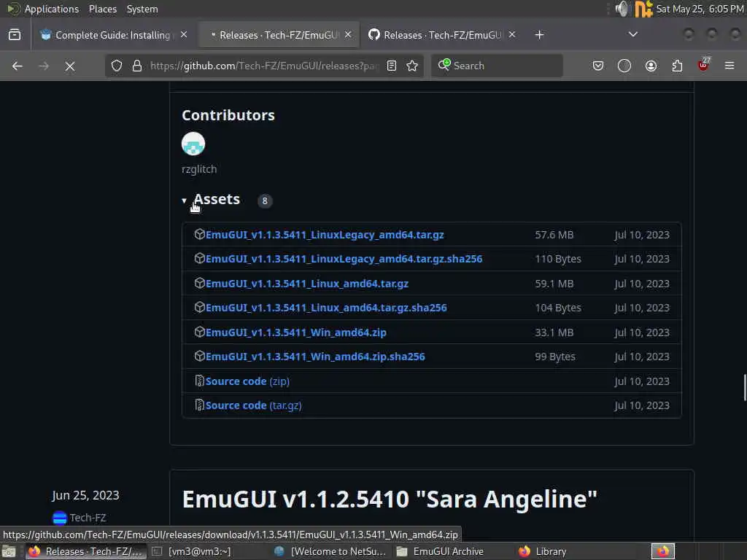
Task: Open Firefox application hamburger menu
Action: click(729, 66)
